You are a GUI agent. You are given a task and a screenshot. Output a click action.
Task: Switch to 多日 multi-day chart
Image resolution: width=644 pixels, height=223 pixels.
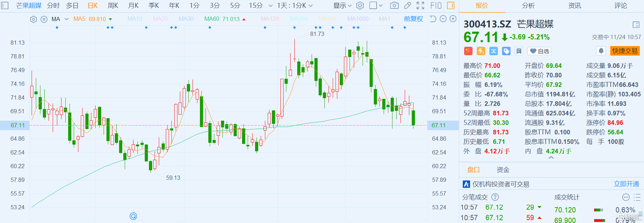pos(72,6)
